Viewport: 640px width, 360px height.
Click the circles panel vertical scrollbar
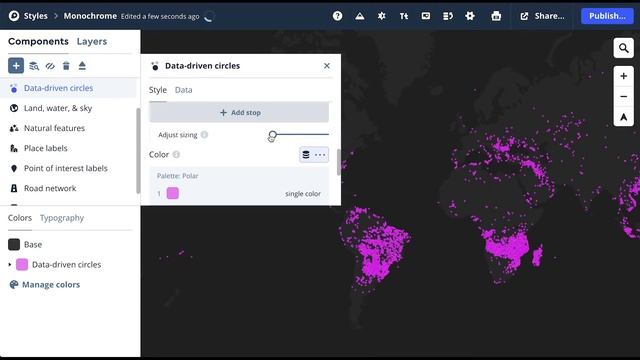click(x=338, y=162)
